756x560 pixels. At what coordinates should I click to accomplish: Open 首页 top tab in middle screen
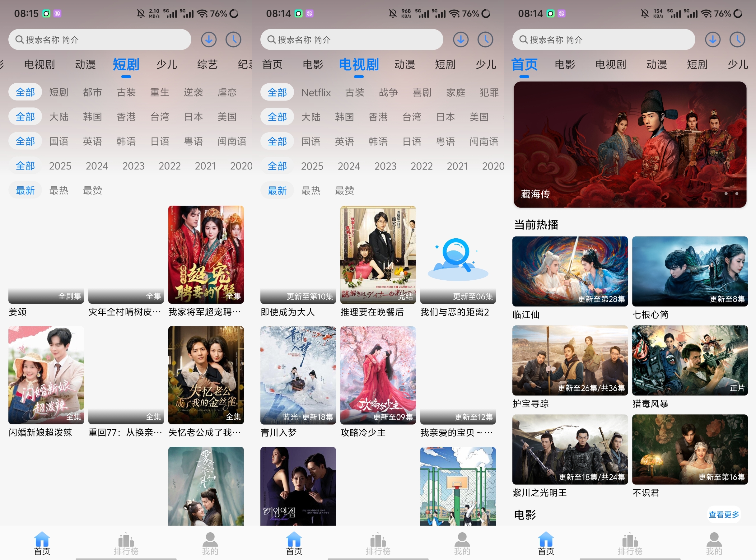coord(272,64)
